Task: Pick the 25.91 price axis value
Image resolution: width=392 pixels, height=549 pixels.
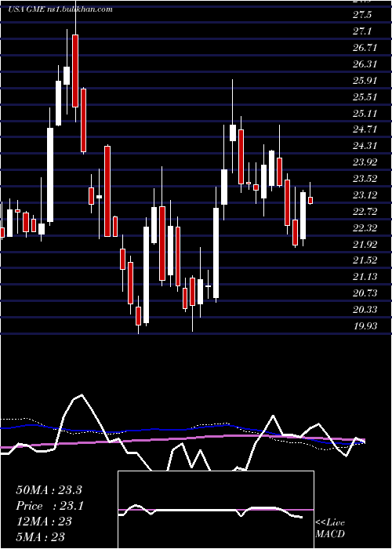Action: click(x=365, y=81)
